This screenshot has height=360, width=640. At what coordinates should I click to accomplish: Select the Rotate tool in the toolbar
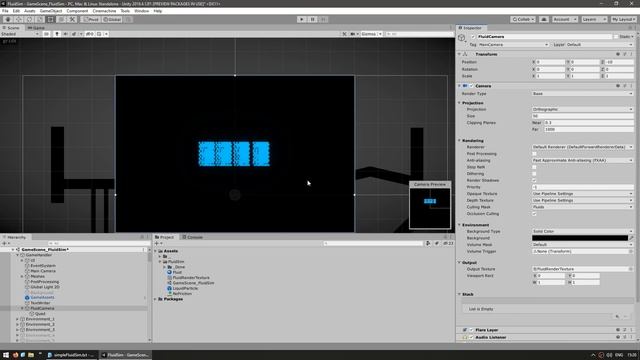(29, 19)
